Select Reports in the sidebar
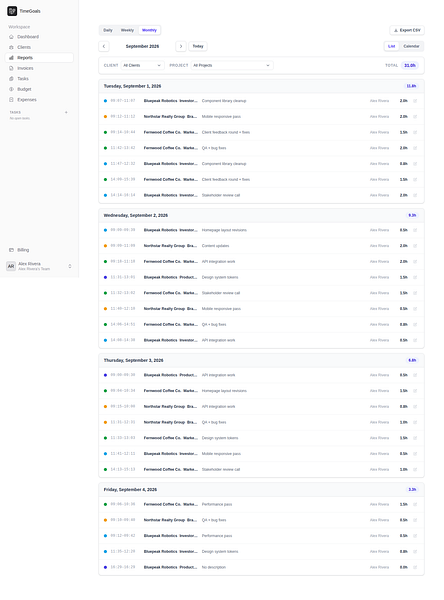444x600 pixels. click(39, 58)
